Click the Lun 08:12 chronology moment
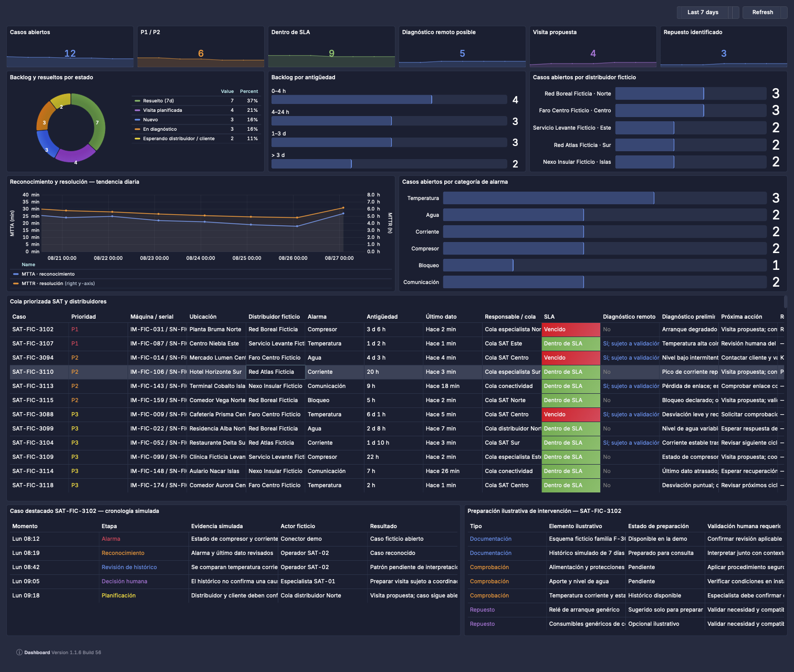 [26, 539]
